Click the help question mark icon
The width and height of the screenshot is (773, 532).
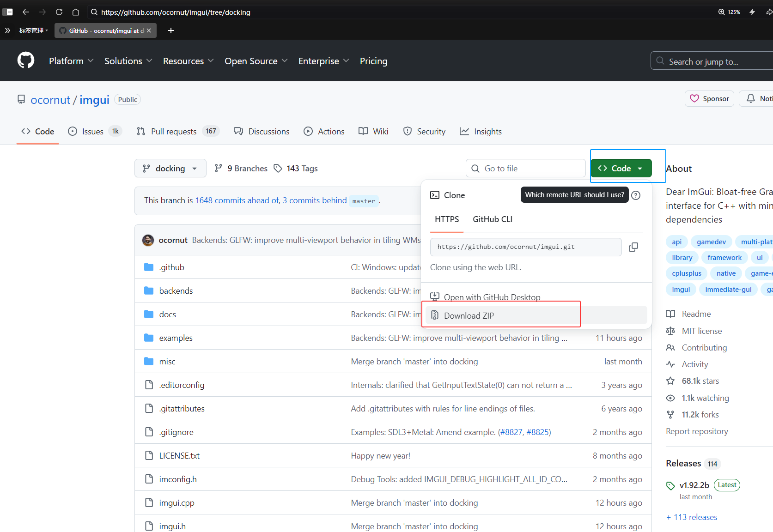636,195
